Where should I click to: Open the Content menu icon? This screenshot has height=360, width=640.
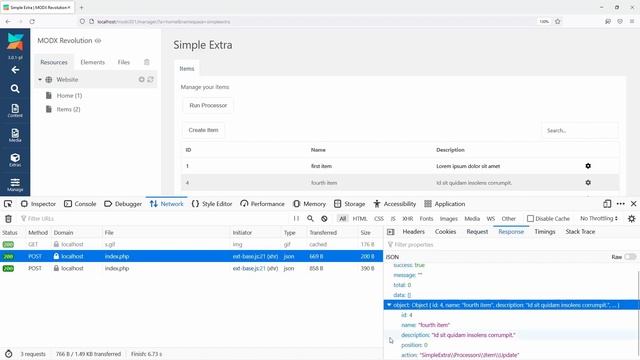tap(15, 111)
